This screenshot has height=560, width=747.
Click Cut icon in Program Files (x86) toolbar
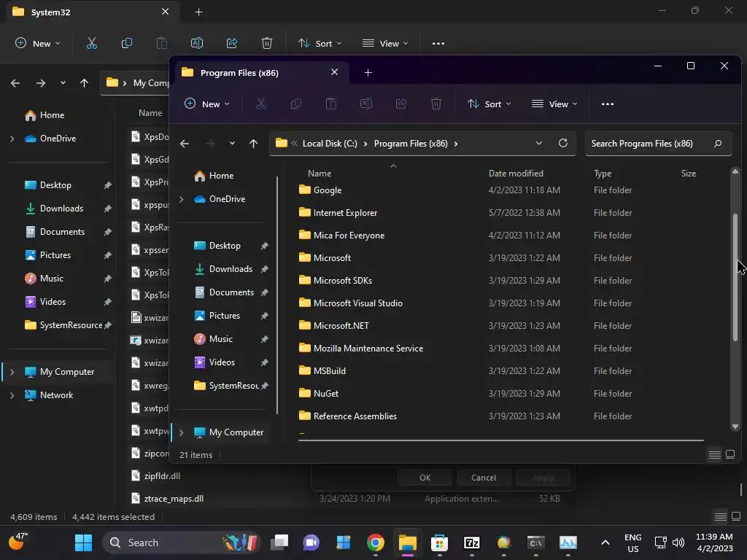pyautogui.click(x=260, y=104)
